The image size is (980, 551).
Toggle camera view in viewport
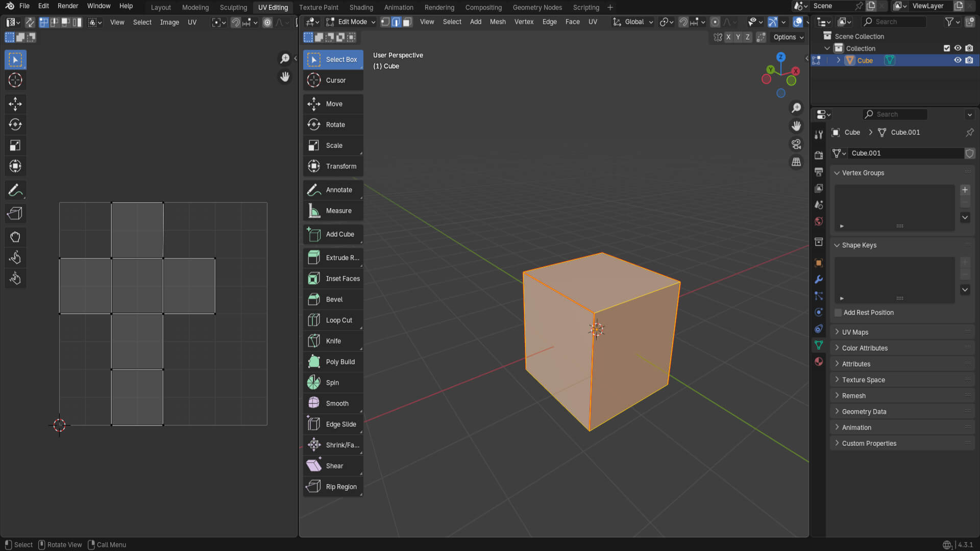[x=796, y=144]
